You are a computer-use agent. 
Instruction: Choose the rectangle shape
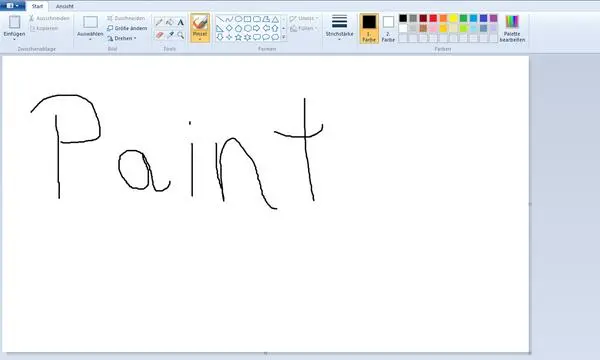click(248, 19)
